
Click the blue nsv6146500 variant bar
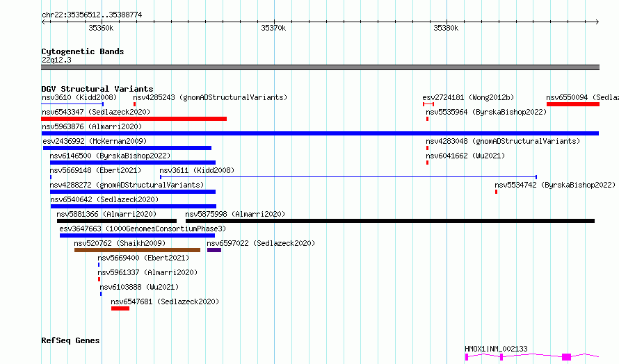click(x=133, y=163)
